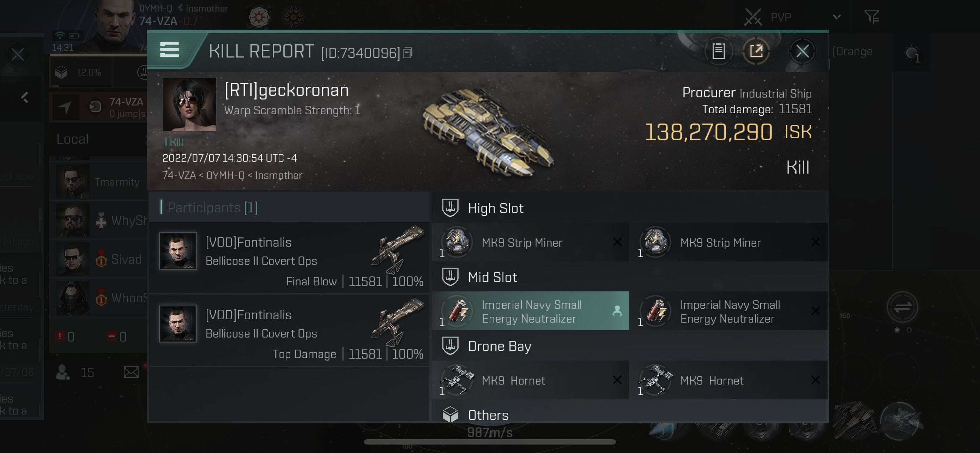
Task: Expand the Others cargo section
Action: coord(488,414)
